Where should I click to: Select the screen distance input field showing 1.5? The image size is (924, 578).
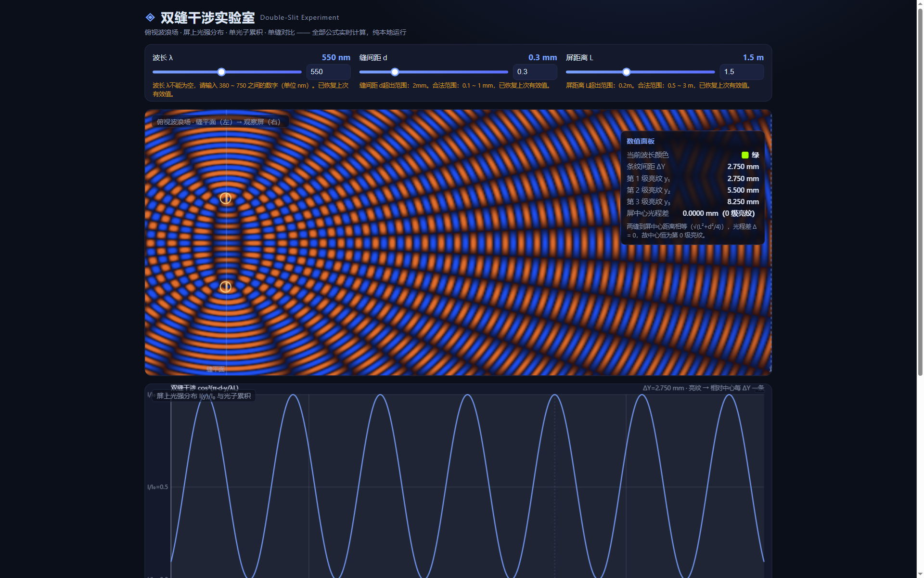pos(742,72)
